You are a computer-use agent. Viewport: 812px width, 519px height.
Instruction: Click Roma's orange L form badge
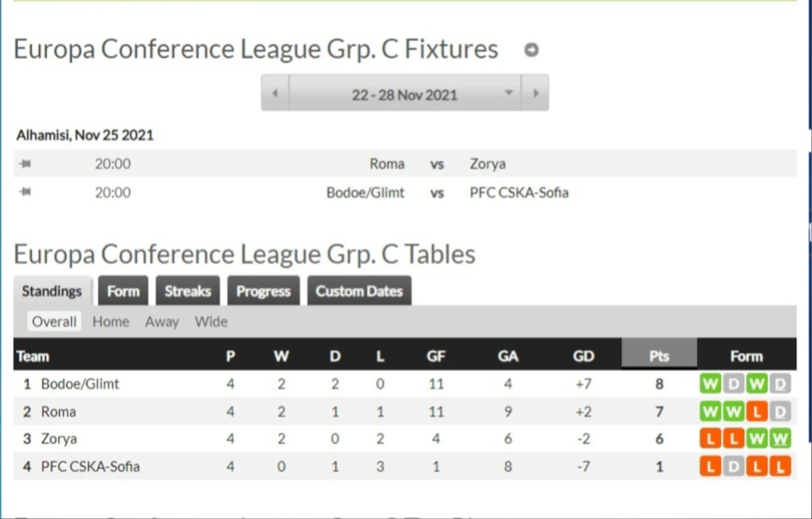coord(756,411)
